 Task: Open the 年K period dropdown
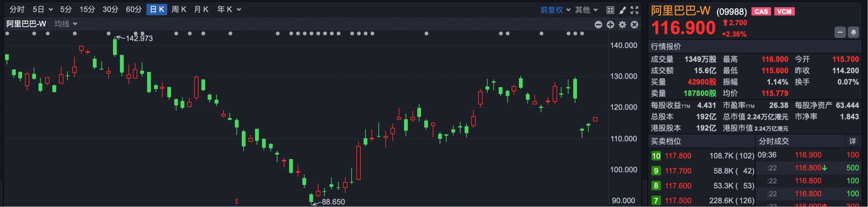[x=229, y=9]
